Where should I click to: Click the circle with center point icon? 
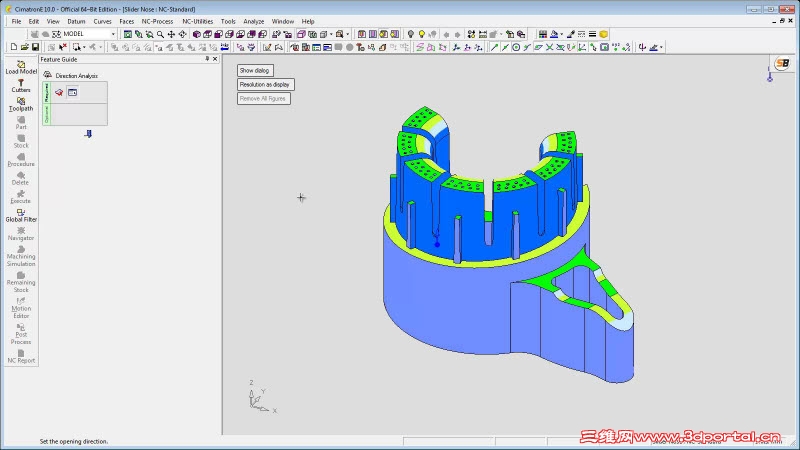(x=516, y=47)
